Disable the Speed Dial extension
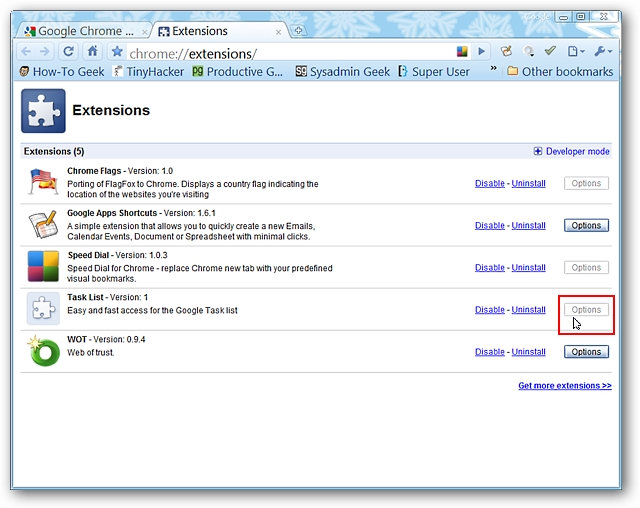Viewport: 640px width, 508px height. pos(490,268)
